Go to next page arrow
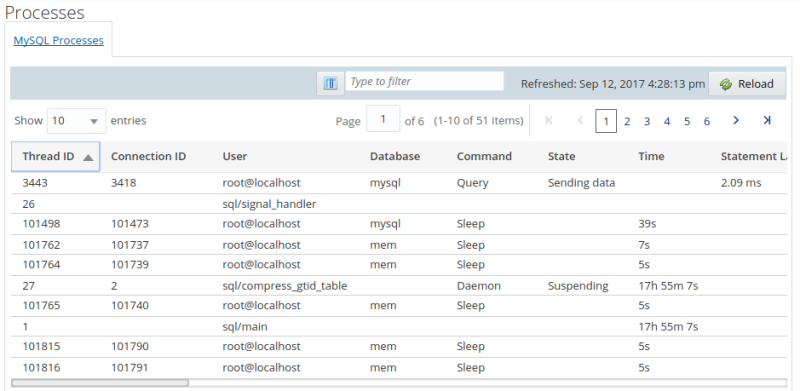 [736, 120]
